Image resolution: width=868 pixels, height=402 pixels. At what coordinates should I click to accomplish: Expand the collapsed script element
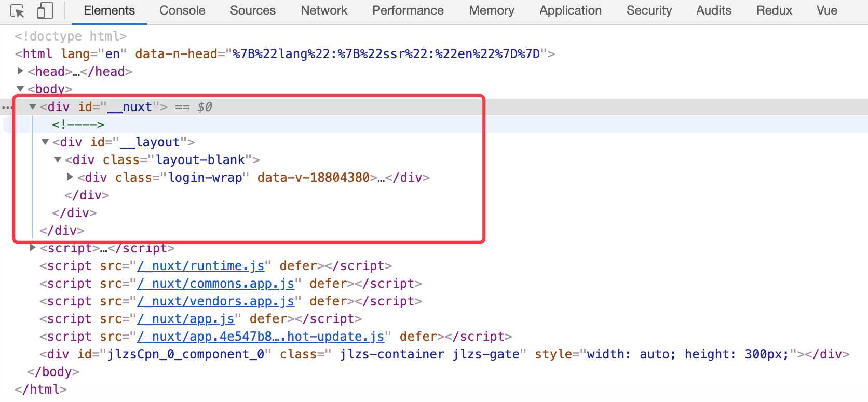pos(33,247)
